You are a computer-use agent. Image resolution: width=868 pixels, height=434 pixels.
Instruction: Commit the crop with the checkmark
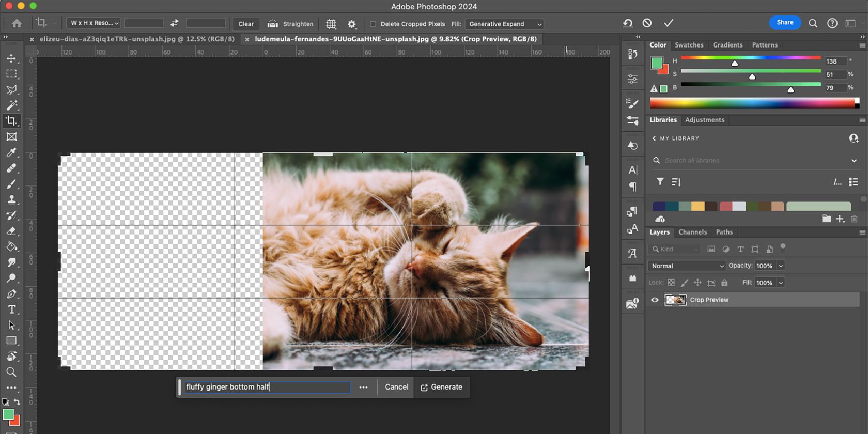pyautogui.click(x=669, y=23)
